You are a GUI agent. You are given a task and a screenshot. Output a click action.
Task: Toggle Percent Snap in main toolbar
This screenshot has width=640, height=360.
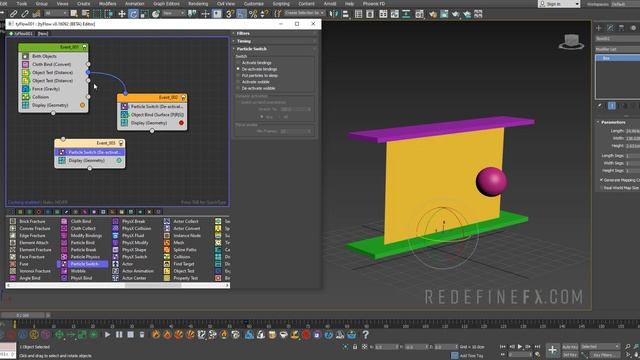(x=253, y=14)
